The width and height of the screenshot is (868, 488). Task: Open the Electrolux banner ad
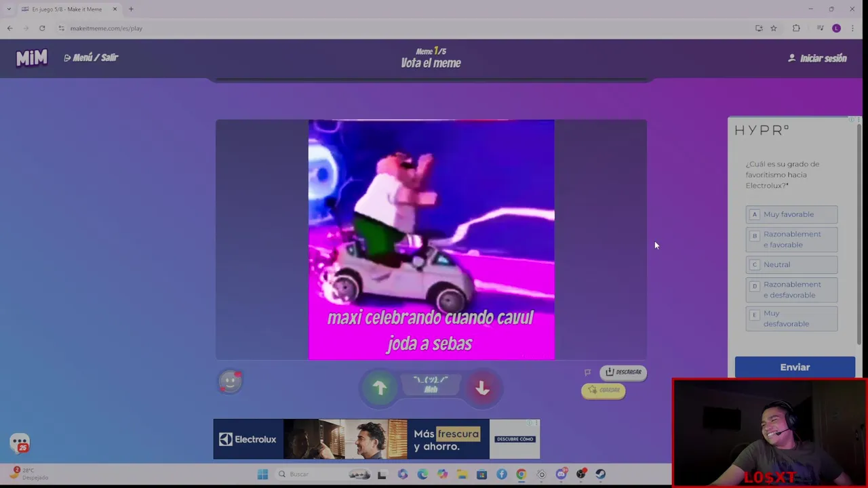point(376,439)
